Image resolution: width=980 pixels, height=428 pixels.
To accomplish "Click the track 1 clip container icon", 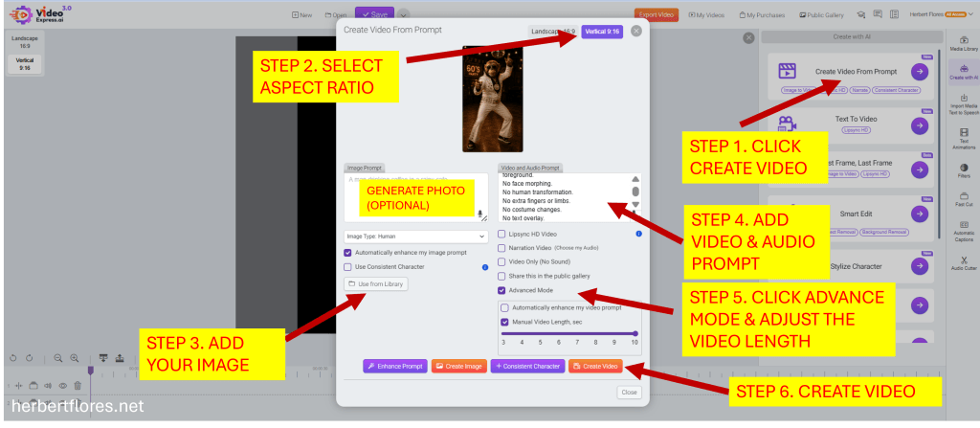I will 33,386.
